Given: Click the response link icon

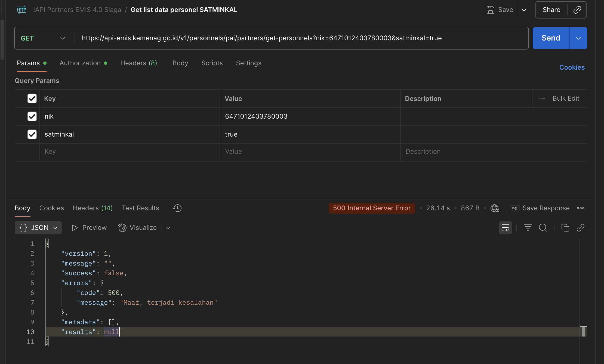Looking at the screenshot, I should (x=580, y=228).
